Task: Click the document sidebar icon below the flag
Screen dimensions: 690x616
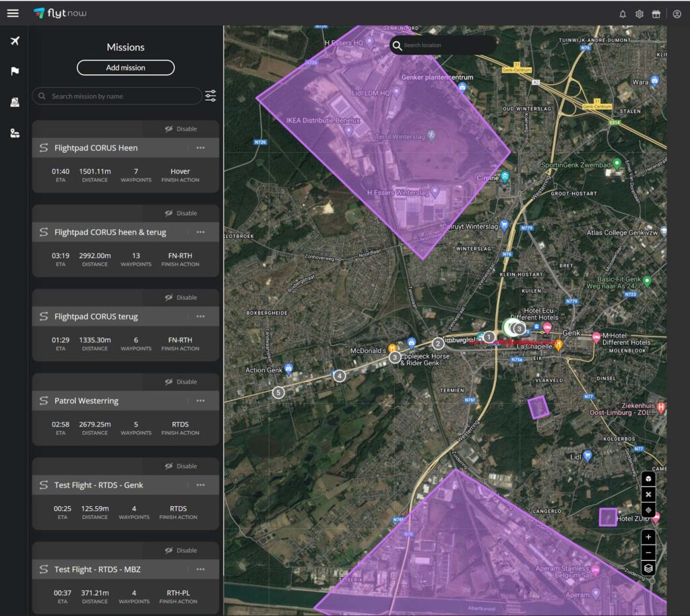Action: [x=13, y=102]
